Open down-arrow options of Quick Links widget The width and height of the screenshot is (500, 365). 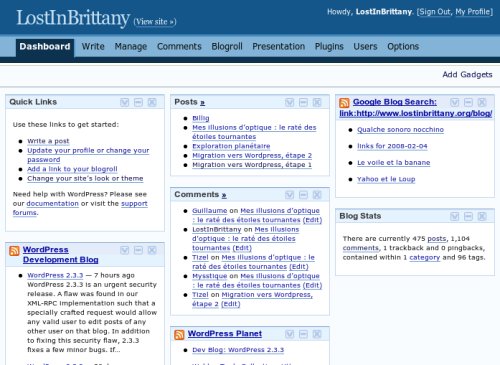point(125,102)
